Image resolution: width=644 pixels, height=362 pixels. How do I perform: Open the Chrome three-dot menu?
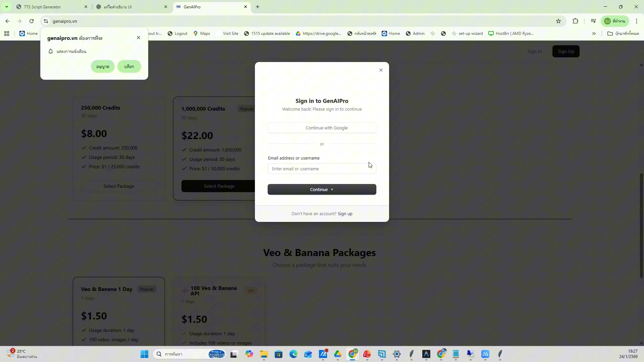[637, 21]
